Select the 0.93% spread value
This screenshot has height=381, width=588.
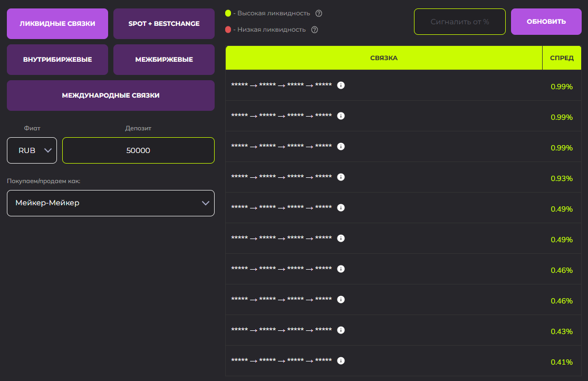point(562,179)
